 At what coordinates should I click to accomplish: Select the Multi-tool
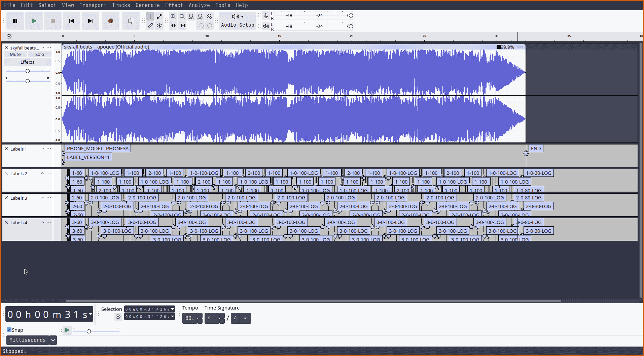(159, 25)
